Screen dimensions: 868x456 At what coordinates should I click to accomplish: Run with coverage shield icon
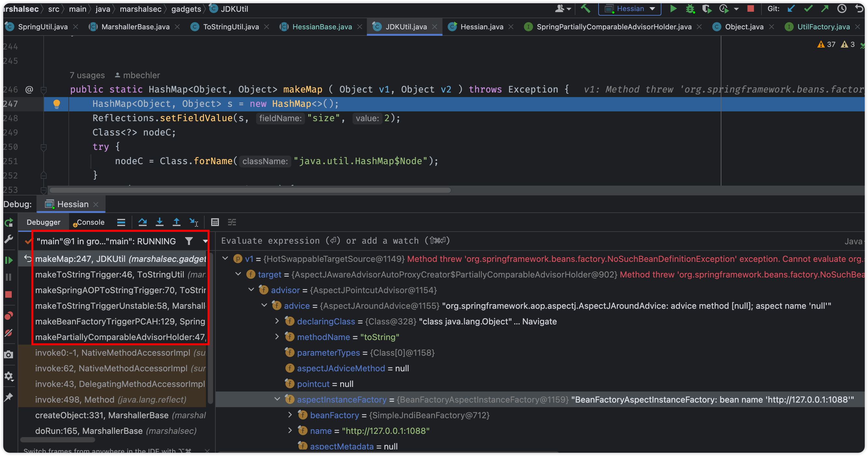point(707,8)
